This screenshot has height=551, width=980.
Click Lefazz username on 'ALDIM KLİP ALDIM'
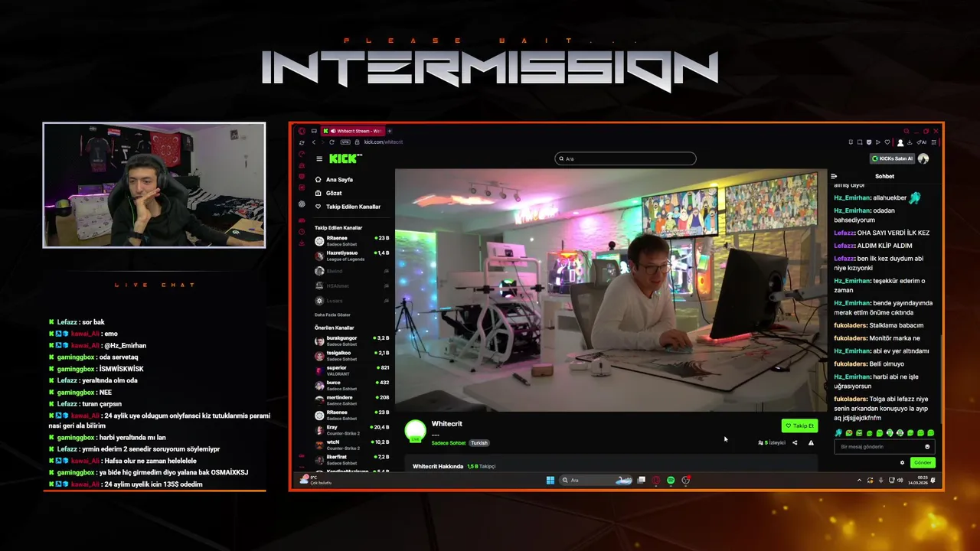tap(844, 246)
